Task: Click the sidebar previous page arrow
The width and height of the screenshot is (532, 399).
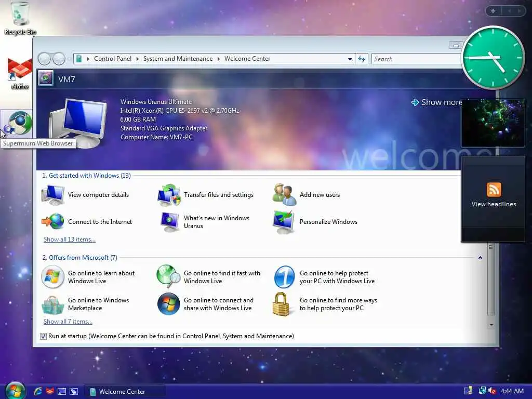Action: pyautogui.click(x=509, y=11)
